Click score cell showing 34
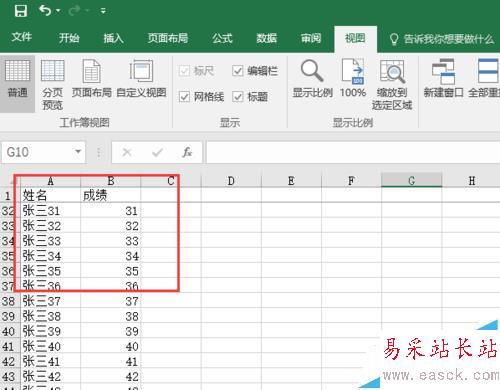The image size is (500, 390). [111, 256]
